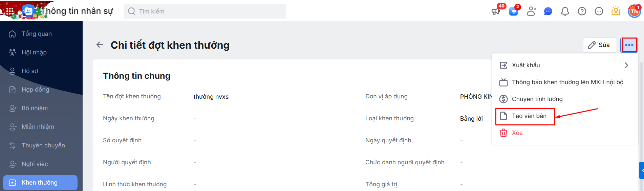The width and height of the screenshot is (644, 191).
Task: Choose Xóa to delete the reward
Action: (x=564, y=133)
